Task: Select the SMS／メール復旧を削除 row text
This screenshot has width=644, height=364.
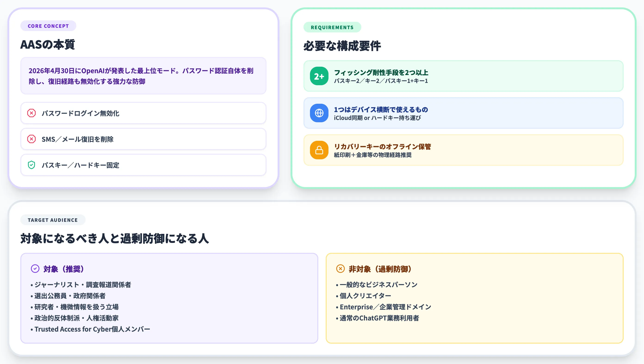Action: point(77,139)
